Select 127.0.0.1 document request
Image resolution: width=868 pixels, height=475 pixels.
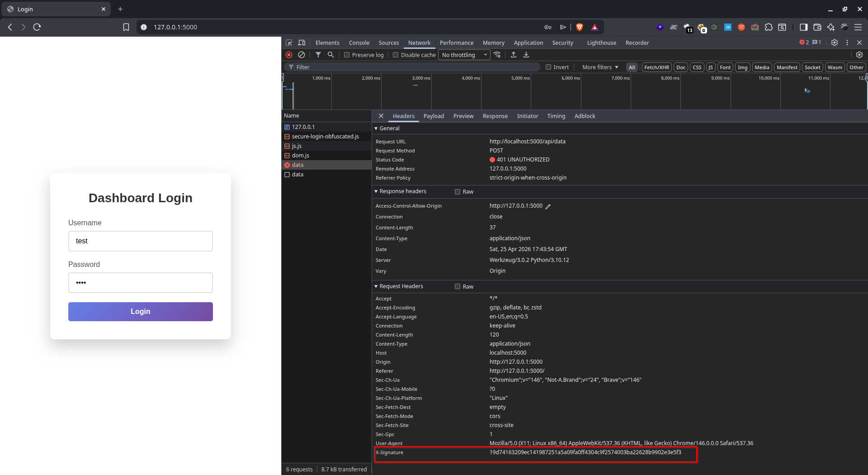click(326, 127)
